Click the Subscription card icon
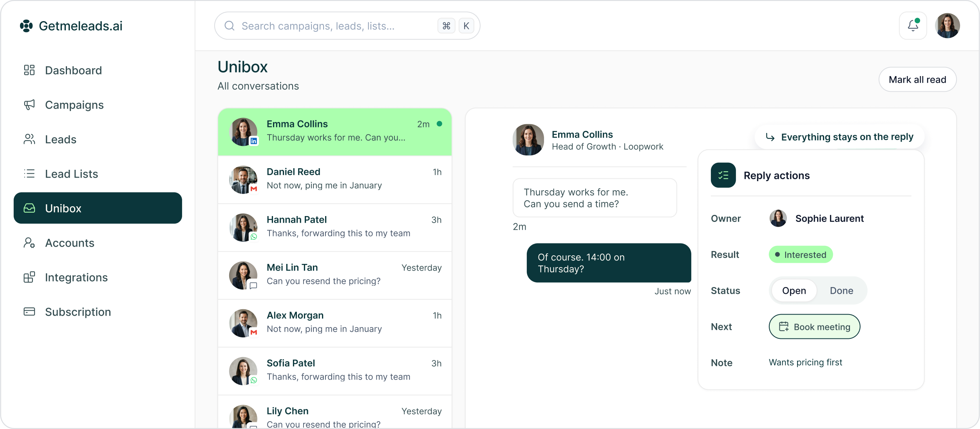The width and height of the screenshot is (980, 429). pyautogui.click(x=29, y=312)
